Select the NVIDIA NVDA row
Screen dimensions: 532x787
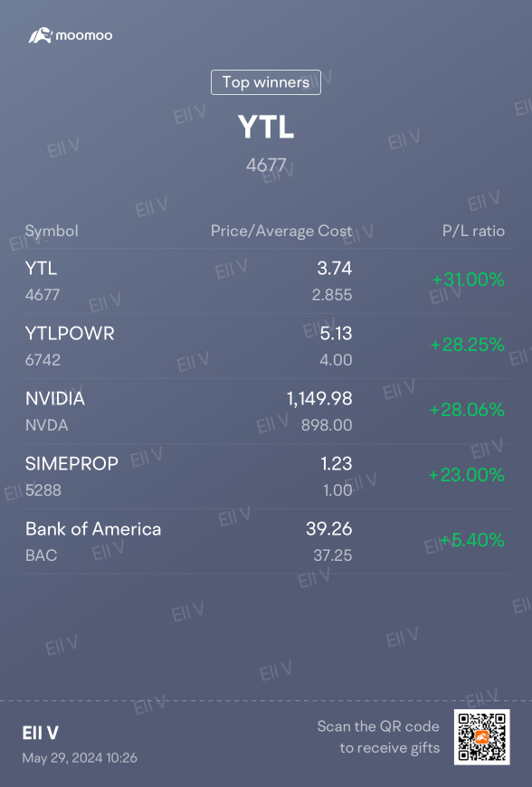pyautogui.click(x=265, y=411)
